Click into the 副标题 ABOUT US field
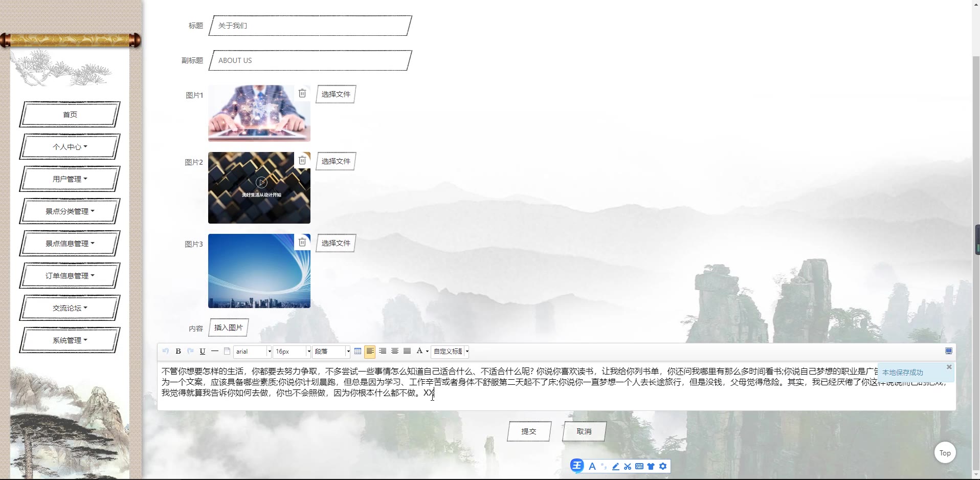The width and height of the screenshot is (980, 480). tap(310, 60)
